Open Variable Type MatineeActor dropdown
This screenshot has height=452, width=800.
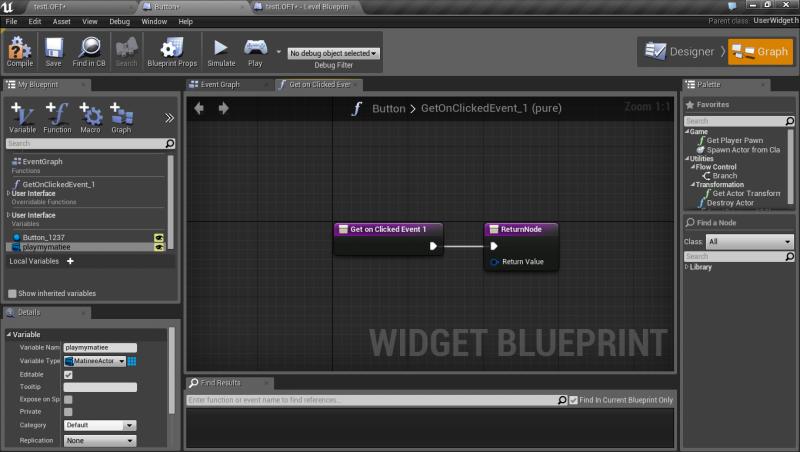coord(95,361)
